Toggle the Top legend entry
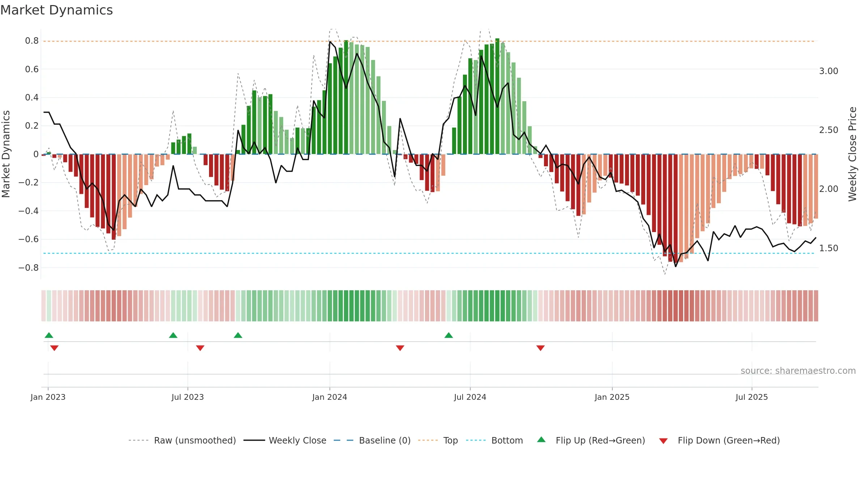 [x=438, y=440]
